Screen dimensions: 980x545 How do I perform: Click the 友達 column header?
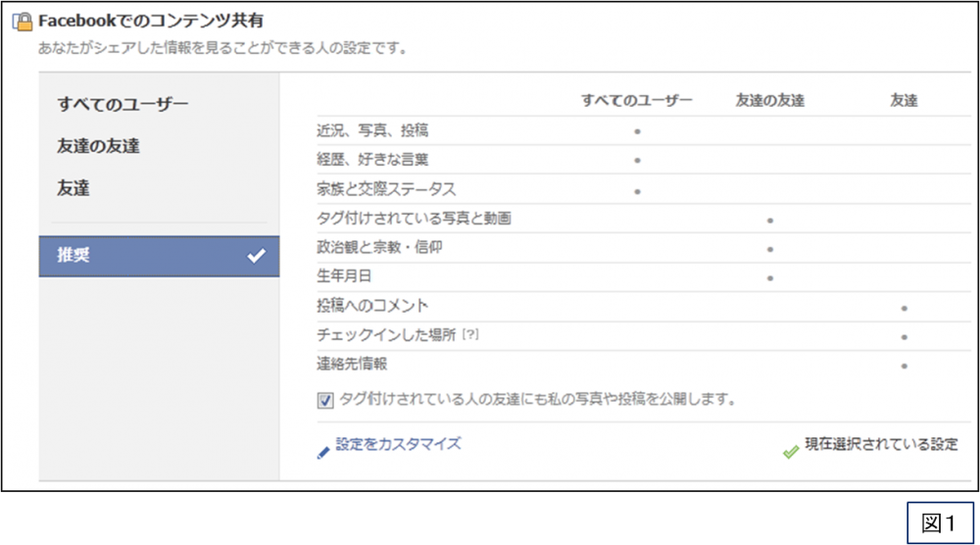pyautogui.click(x=904, y=100)
